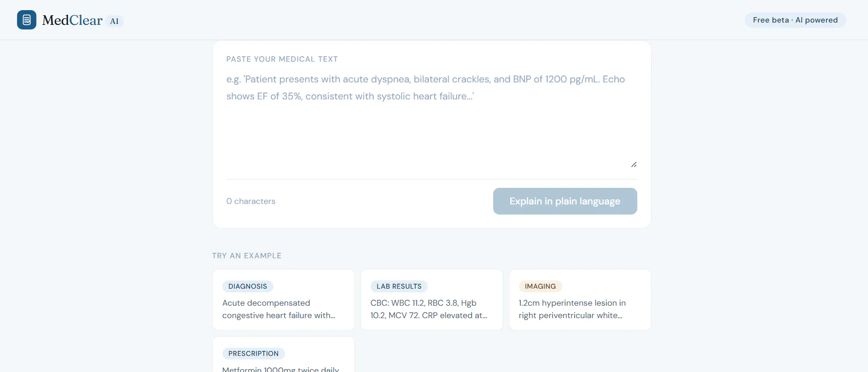Click the textarea resize handle
Image resolution: width=868 pixels, height=372 pixels.
[x=634, y=164]
